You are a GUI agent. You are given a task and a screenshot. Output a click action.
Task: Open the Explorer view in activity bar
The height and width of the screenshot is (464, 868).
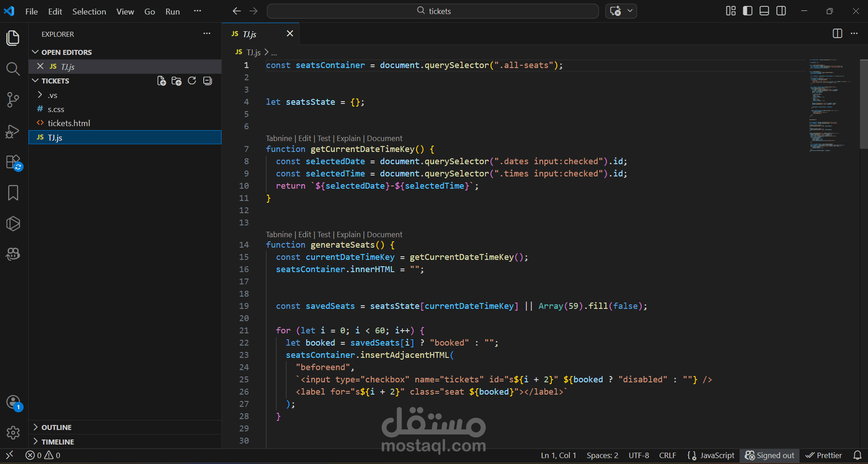click(13, 38)
